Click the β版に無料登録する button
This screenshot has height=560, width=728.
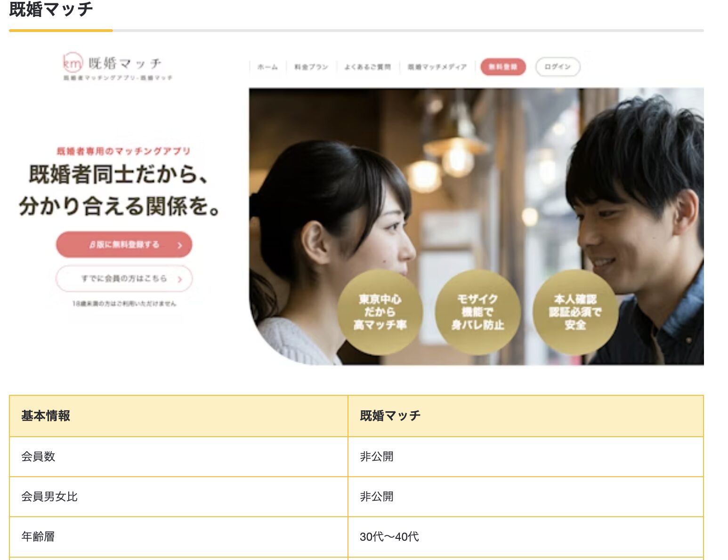(x=124, y=245)
